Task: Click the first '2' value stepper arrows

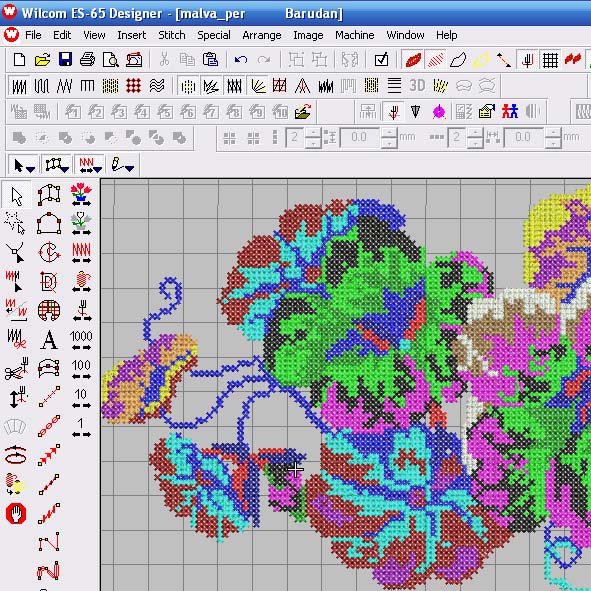Action: 313,138
